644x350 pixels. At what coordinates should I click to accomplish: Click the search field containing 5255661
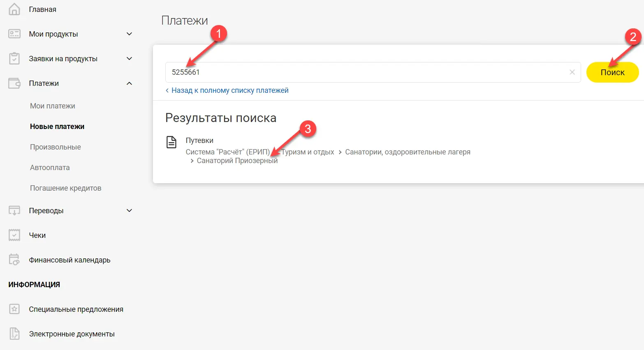point(366,72)
